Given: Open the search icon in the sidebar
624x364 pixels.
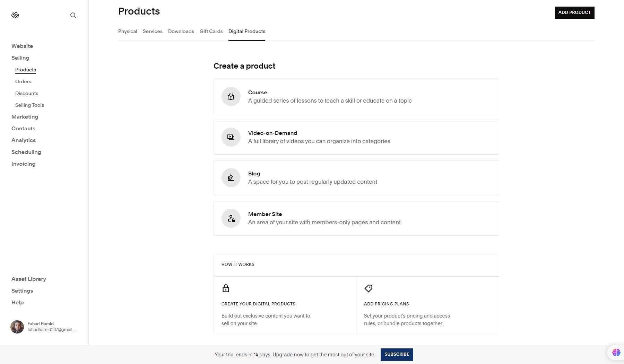Looking at the screenshot, I should click(x=73, y=15).
